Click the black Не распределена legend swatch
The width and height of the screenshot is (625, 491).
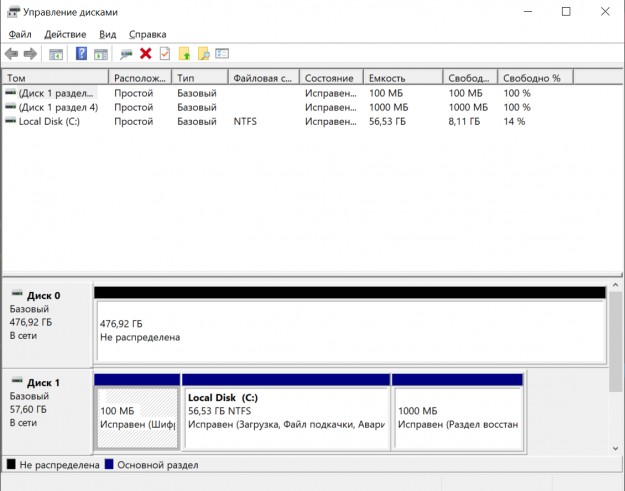11,465
